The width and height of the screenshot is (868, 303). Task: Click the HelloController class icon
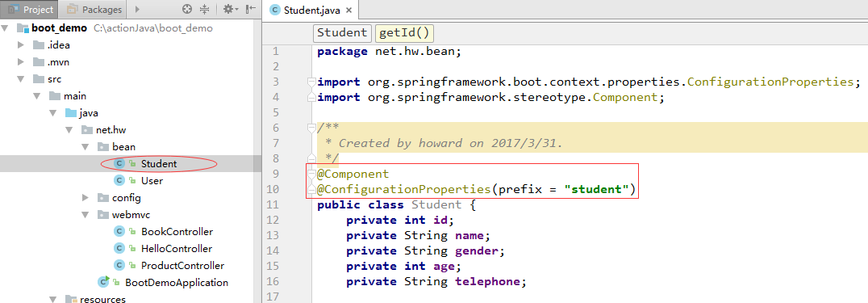pyautogui.click(x=119, y=249)
